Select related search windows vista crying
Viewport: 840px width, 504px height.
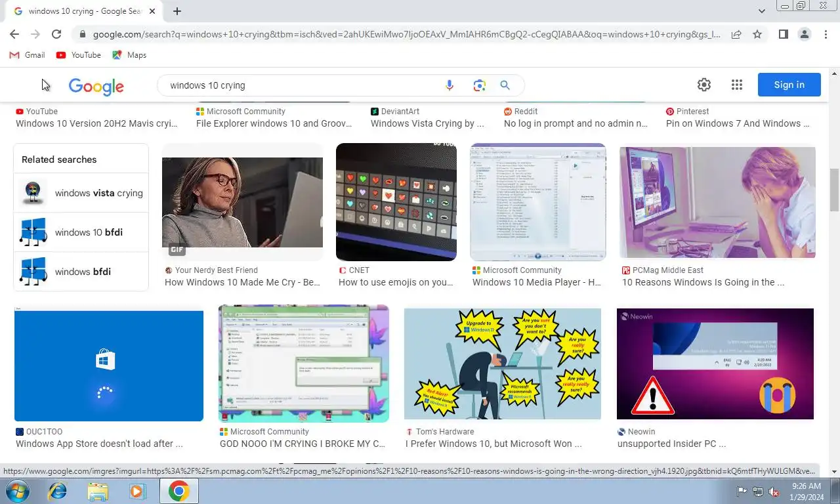81,193
